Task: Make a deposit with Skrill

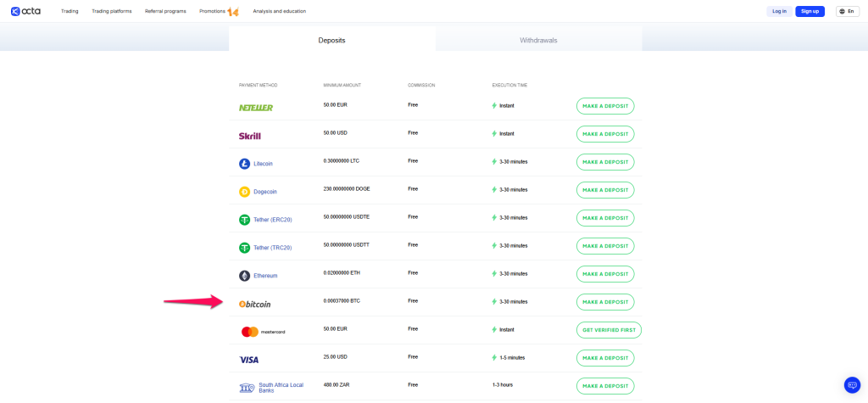Action: pyautogui.click(x=605, y=134)
